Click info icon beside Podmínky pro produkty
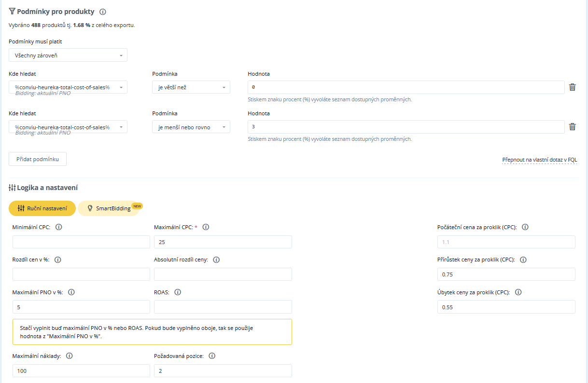This screenshot has width=588, height=383. tap(102, 12)
